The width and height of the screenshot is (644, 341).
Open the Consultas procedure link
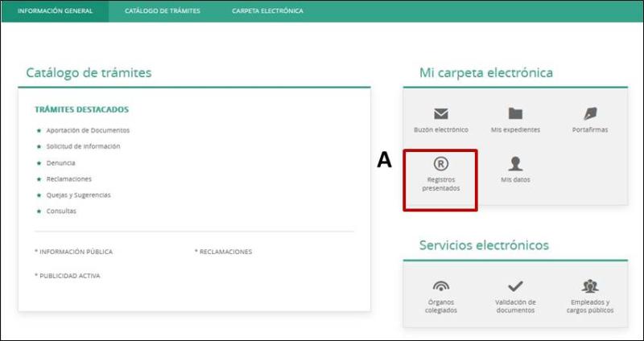click(61, 211)
